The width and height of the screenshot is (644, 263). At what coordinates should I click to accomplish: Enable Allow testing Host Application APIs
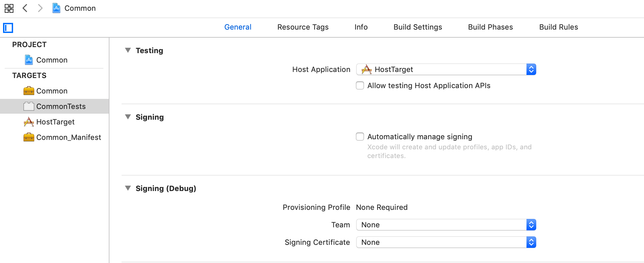click(360, 85)
